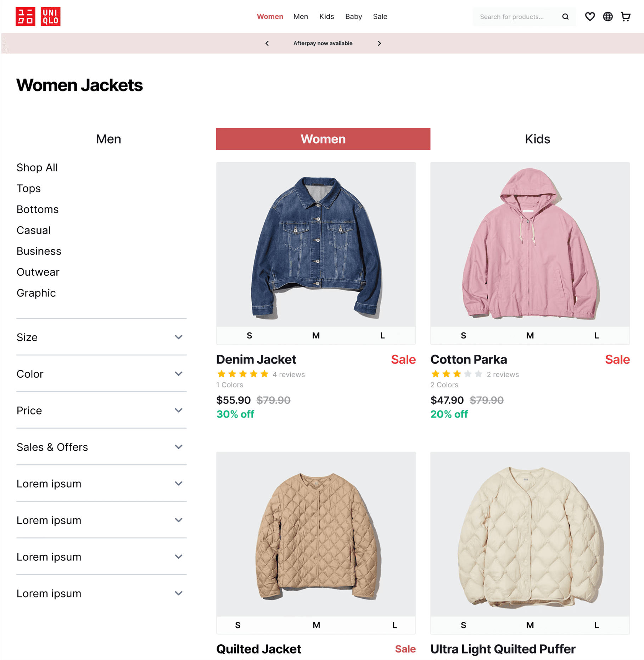The height and width of the screenshot is (660, 644).
Task: Open the wishlist heart icon
Action: (590, 17)
